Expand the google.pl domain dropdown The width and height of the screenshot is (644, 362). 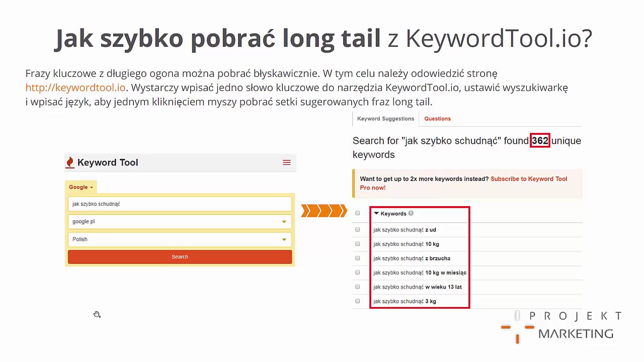click(x=180, y=221)
